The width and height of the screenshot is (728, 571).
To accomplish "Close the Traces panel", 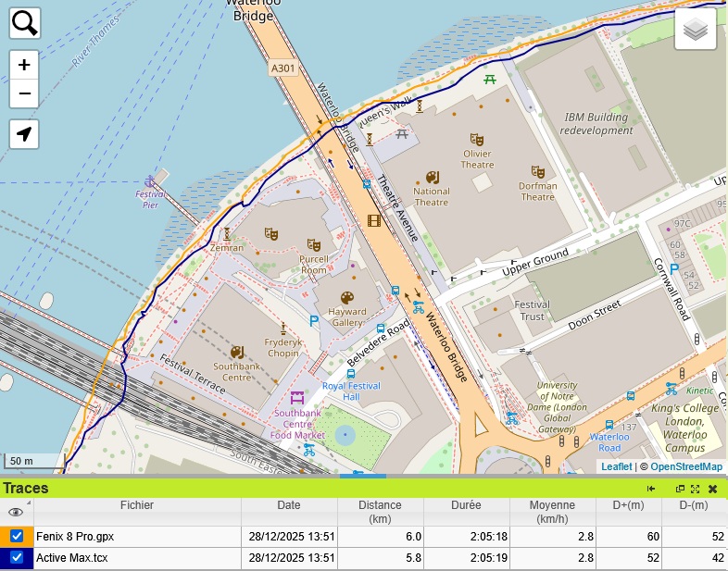I will click(x=712, y=489).
